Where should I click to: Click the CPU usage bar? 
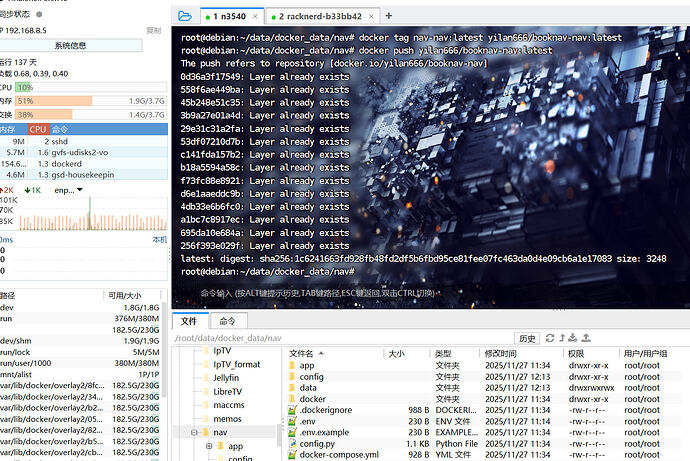[x=91, y=87]
